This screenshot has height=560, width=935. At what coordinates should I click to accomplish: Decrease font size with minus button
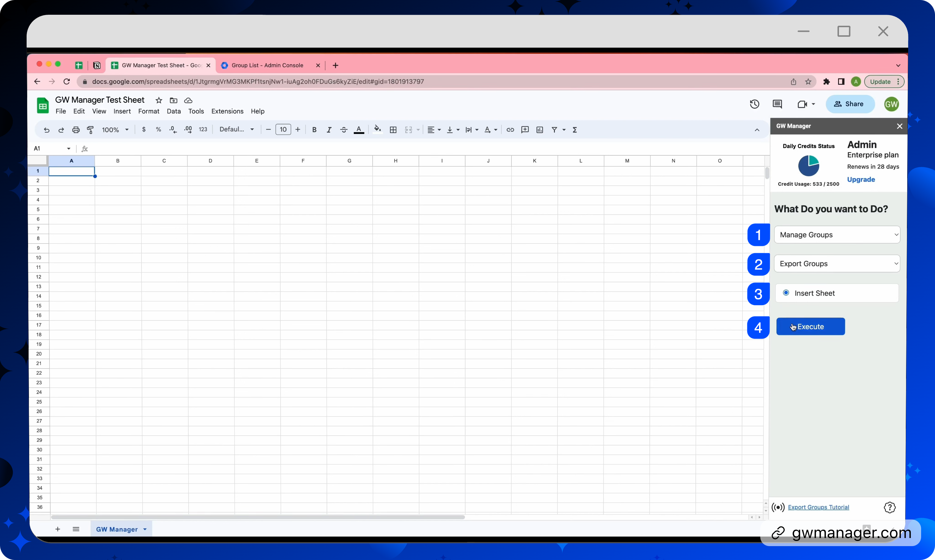[268, 130]
